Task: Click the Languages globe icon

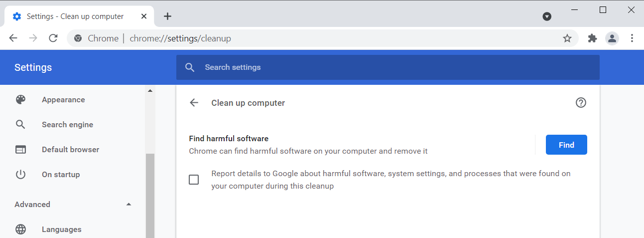Action: coord(20,230)
